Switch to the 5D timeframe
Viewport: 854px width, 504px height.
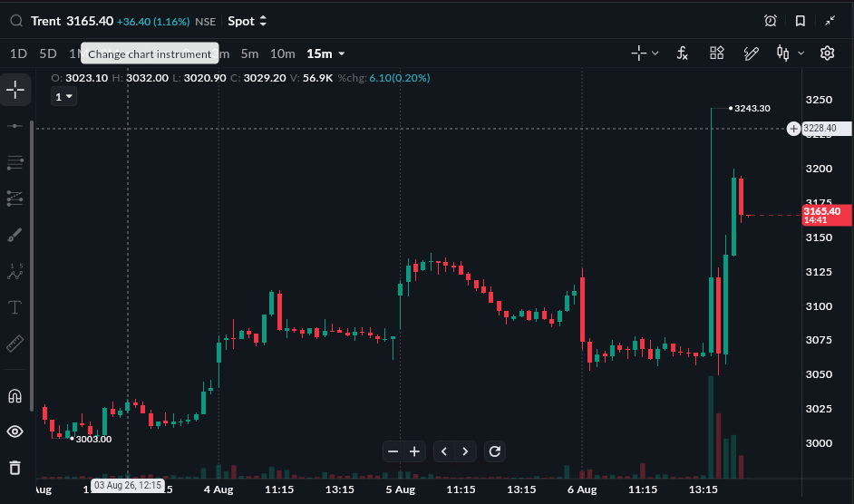[x=48, y=53]
